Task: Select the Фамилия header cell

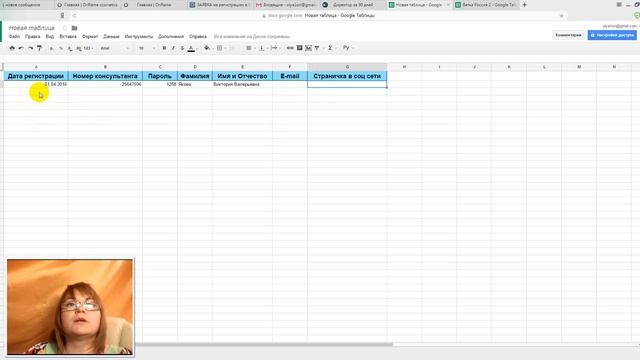Action: click(195, 76)
